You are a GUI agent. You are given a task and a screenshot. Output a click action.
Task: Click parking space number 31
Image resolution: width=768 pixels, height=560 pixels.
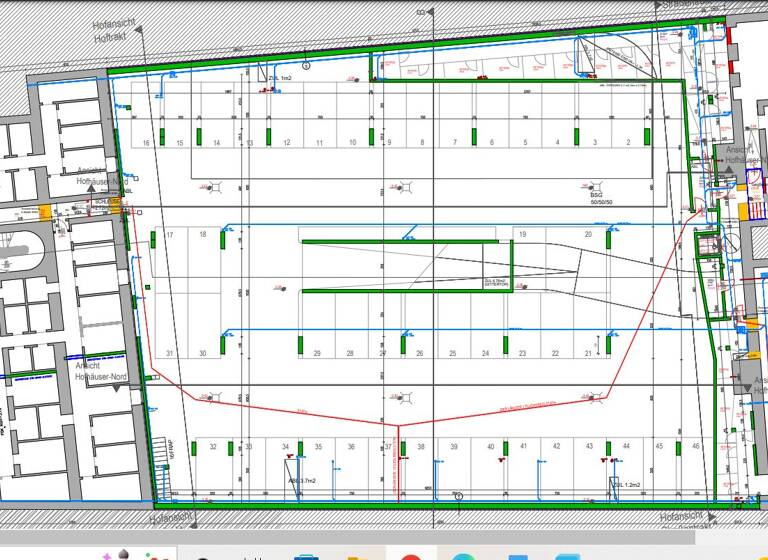pyautogui.click(x=170, y=354)
